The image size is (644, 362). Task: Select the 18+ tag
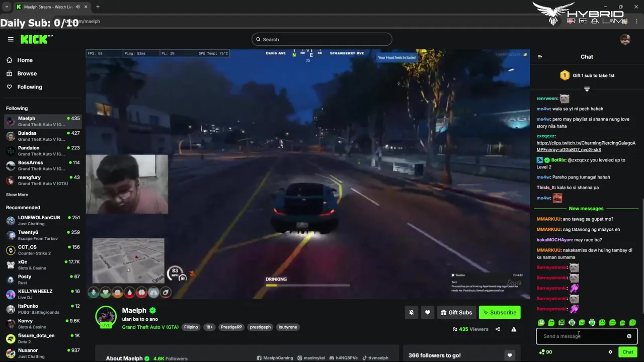click(209, 327)
